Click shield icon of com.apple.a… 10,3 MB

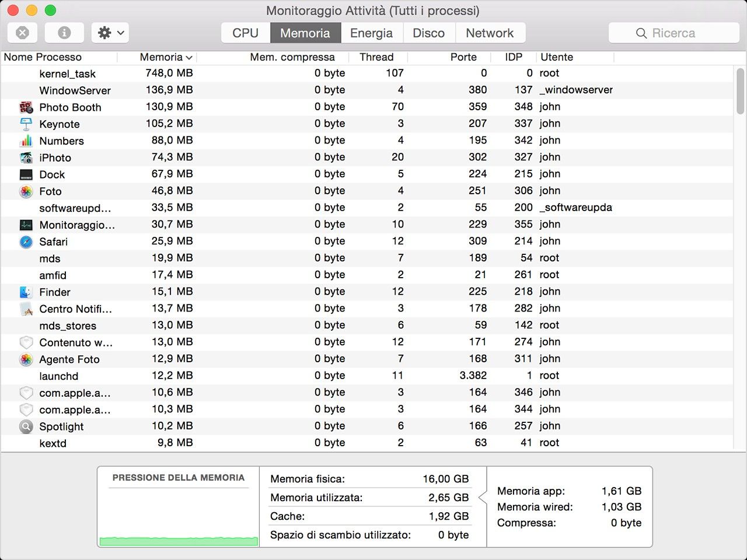click(x=26, y=409)
